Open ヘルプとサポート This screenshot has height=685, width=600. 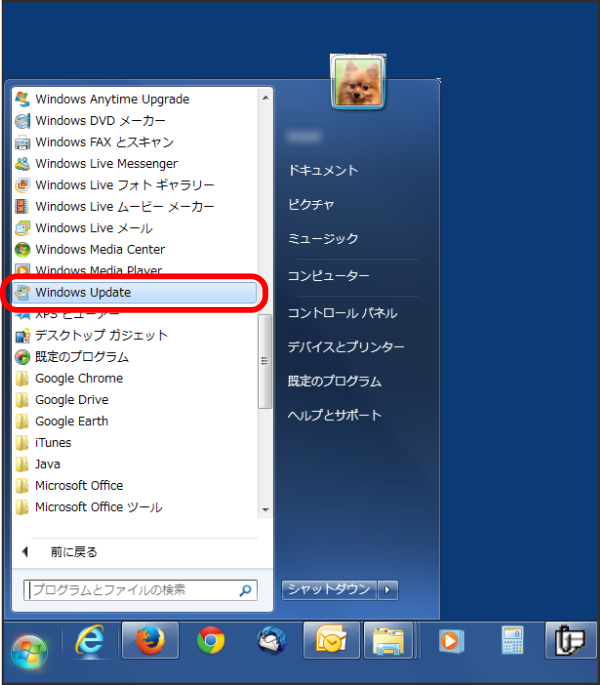click(x=334, y=415)
